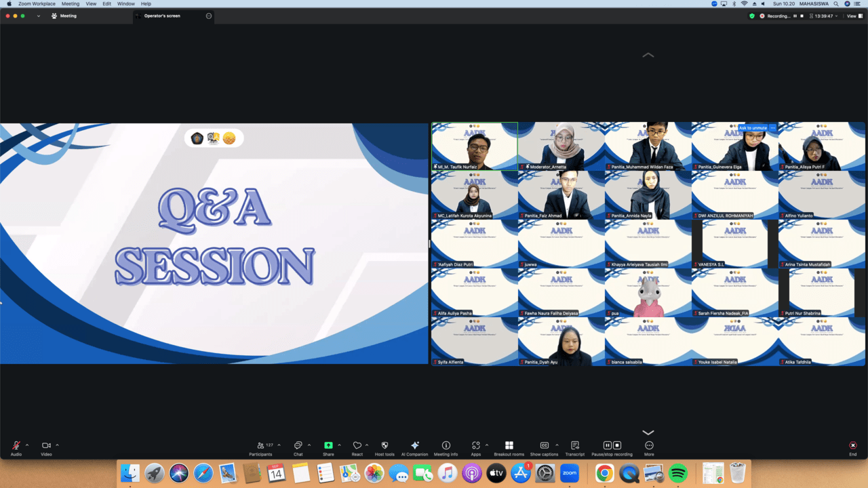Expand audio options arrow beside Audio
The width and height of the screenshot is (868, 488).
[x=27, y=445]
